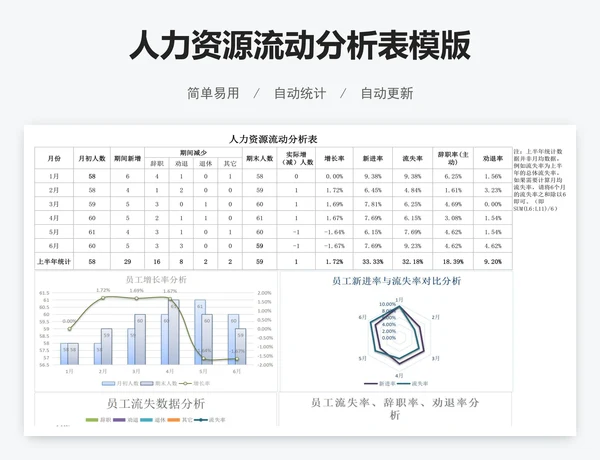This screenshot has width=600, height=460.
Task: Click 期末人数 legend swatch in growth chart
Action: click(x=147, y=383)
